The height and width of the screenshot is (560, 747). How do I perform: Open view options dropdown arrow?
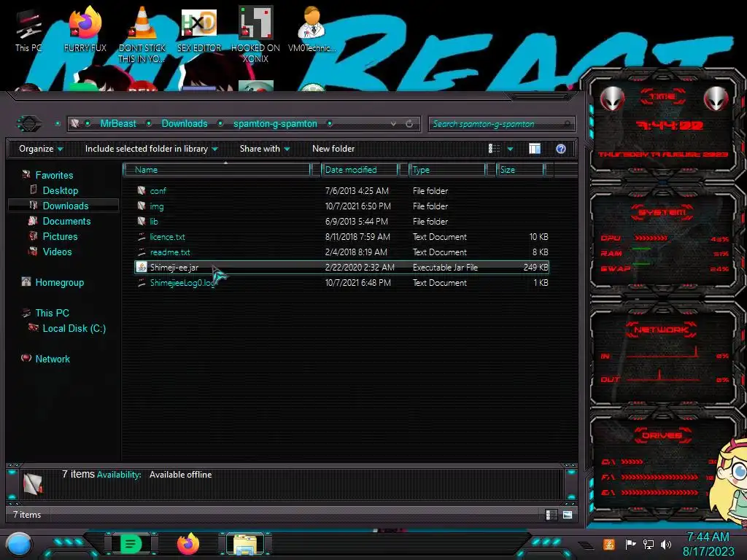pyautogui.click(x=510, y=149)
